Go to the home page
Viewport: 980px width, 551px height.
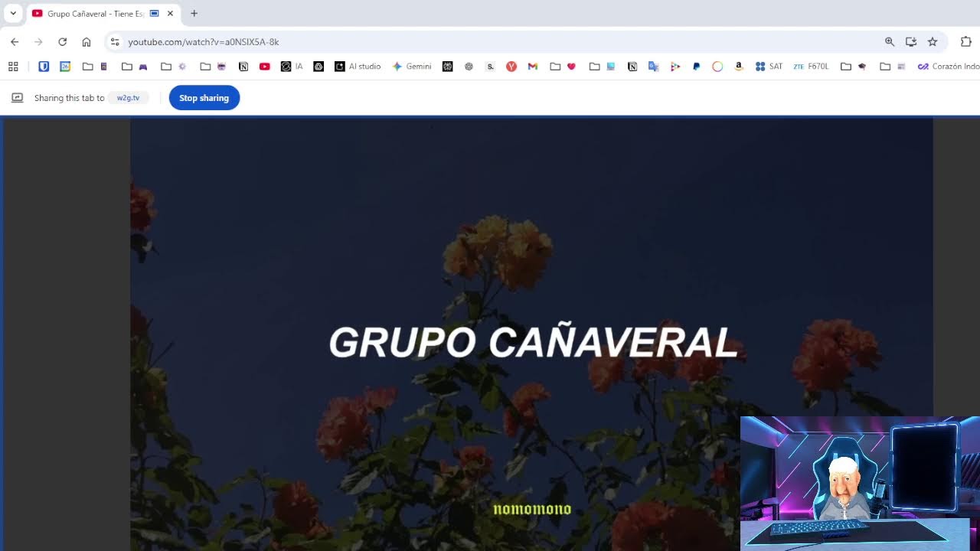tap(87, 42)
